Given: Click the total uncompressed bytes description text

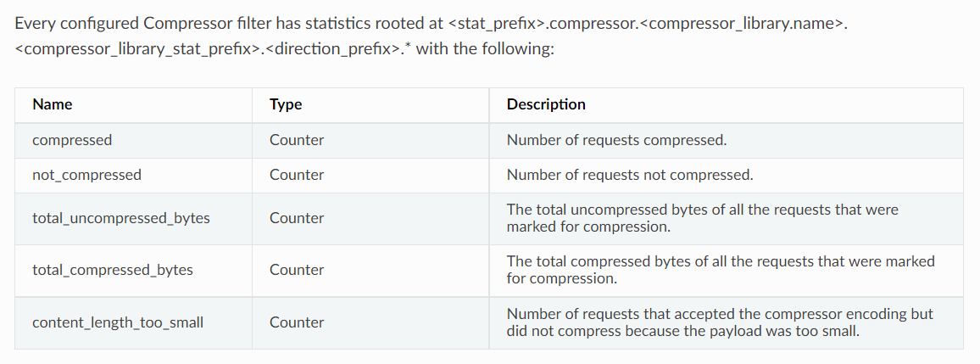Looking at the screenshot, I should pyautogui.click(x=702, y=218).
